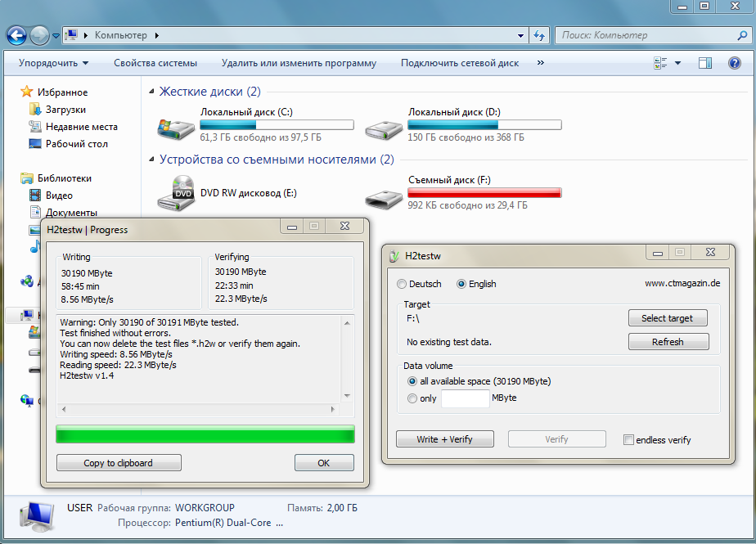Click the Select target button
The width and height of the screenshot is (756, 544).
coord(668,318)
